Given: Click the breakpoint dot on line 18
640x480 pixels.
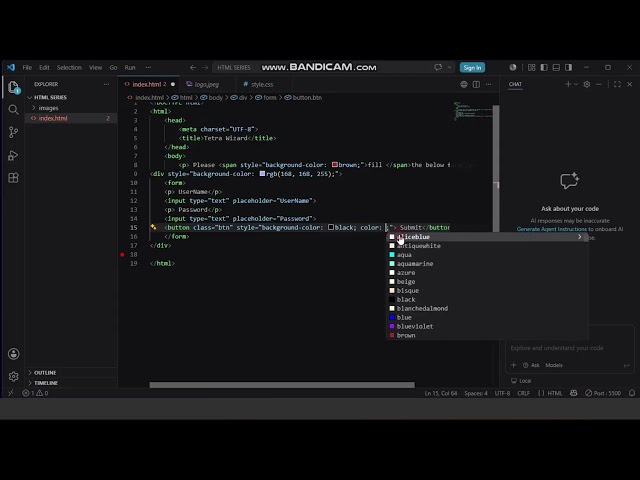Looking at the screenshot, I should click(122, 254).
